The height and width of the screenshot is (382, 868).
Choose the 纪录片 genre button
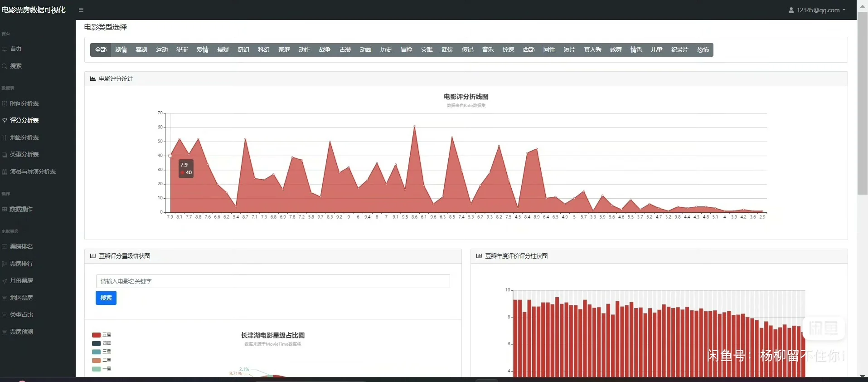(679, 49)
